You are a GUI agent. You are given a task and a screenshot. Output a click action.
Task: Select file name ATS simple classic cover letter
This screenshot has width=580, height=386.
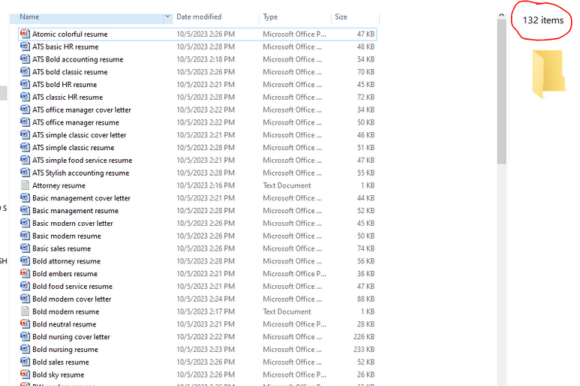coord(79,135)
